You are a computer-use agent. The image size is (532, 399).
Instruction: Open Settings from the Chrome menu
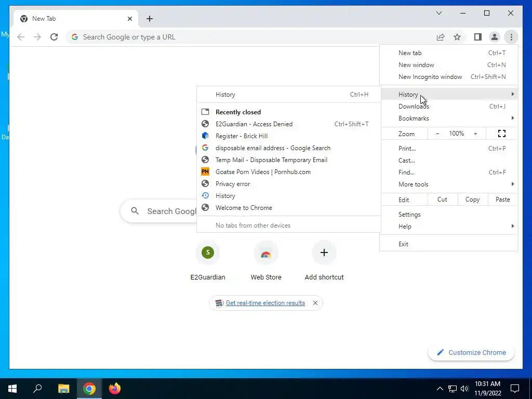(449, 215)
